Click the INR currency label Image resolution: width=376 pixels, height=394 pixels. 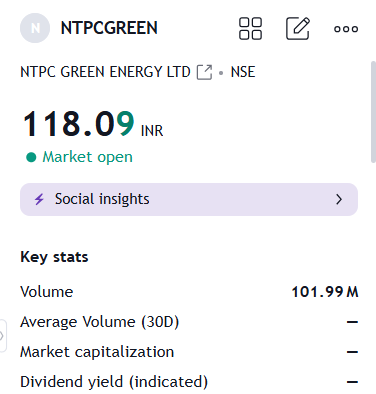pos(152,131)
